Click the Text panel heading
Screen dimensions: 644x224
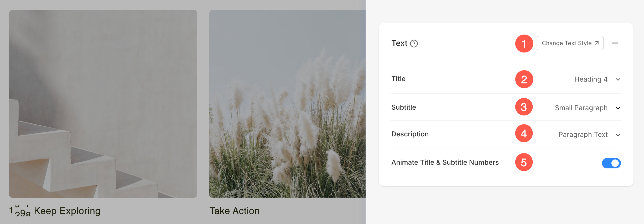pos(399,43)
